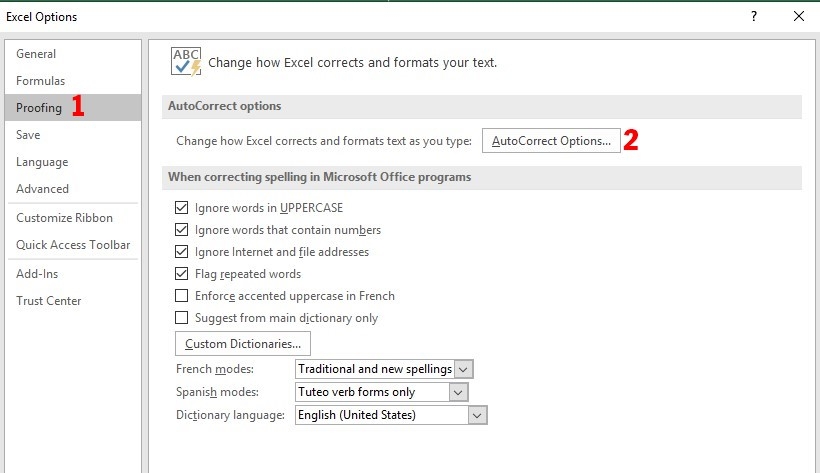
Task: Open the French modes dropdown arrow
Action: coord(463,369)
